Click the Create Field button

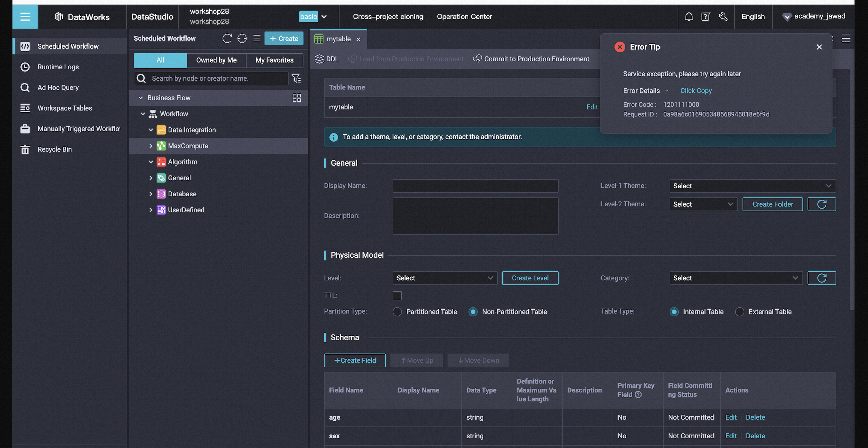(x=355, y=360)
